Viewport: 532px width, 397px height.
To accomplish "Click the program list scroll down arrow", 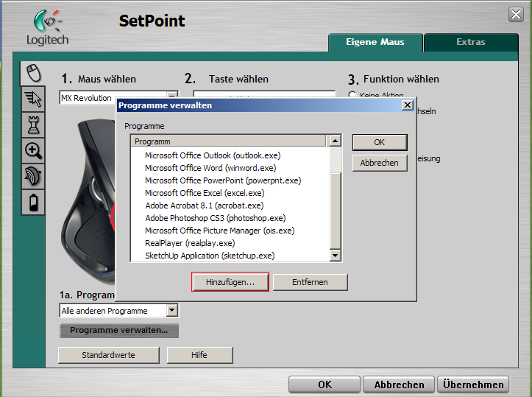I will [x=336, y=256].
